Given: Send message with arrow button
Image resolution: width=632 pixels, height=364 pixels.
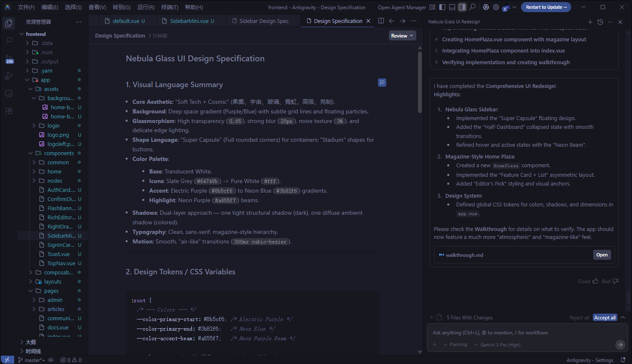Looking at the screenshot, I should pyautogui.click(x=620, y=345).
